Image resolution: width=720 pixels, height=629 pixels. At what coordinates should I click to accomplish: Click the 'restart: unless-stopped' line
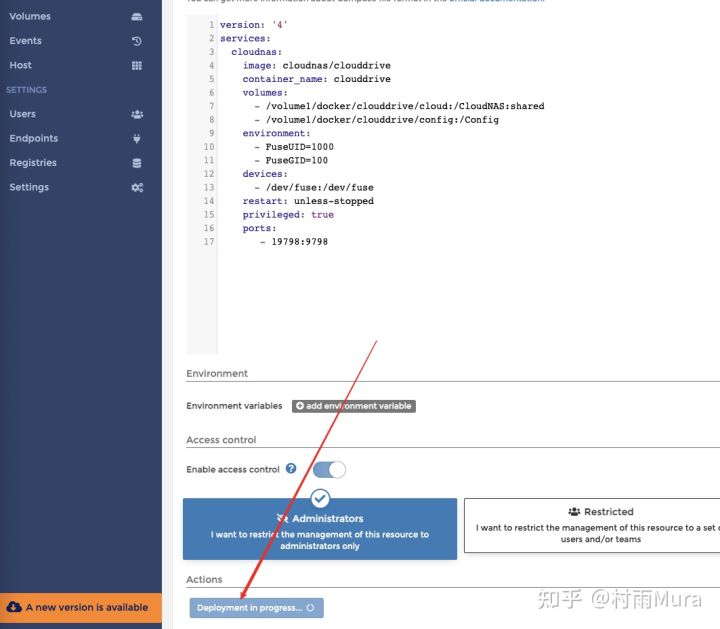pos(308,201)
